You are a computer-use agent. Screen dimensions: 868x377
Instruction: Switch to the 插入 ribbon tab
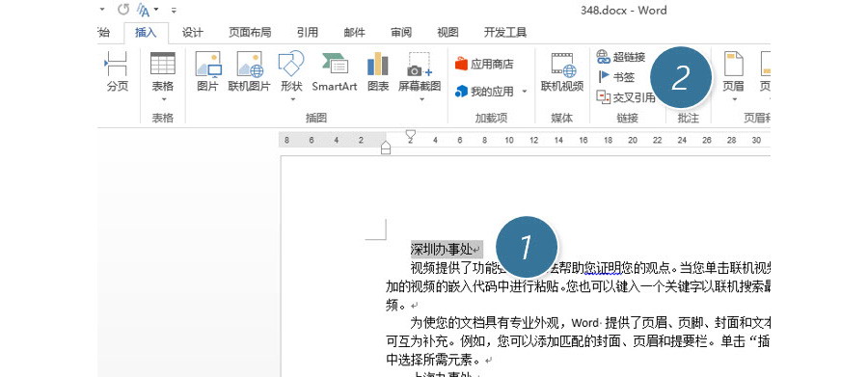[147, 33]
